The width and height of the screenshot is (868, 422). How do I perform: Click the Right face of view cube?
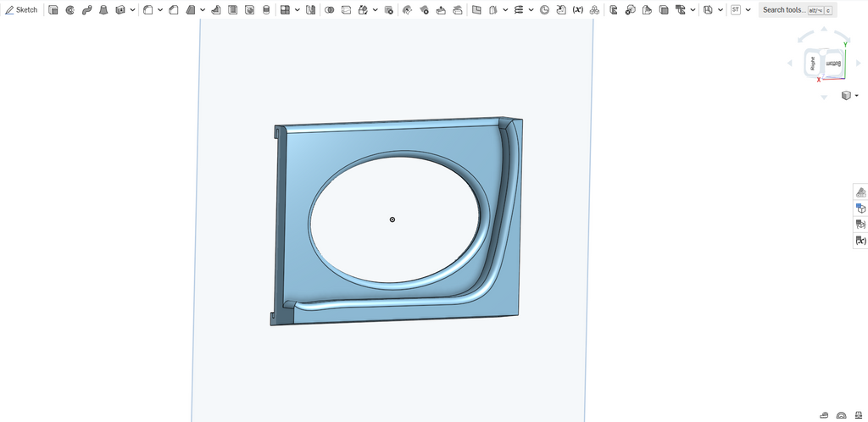click(812, 64)
